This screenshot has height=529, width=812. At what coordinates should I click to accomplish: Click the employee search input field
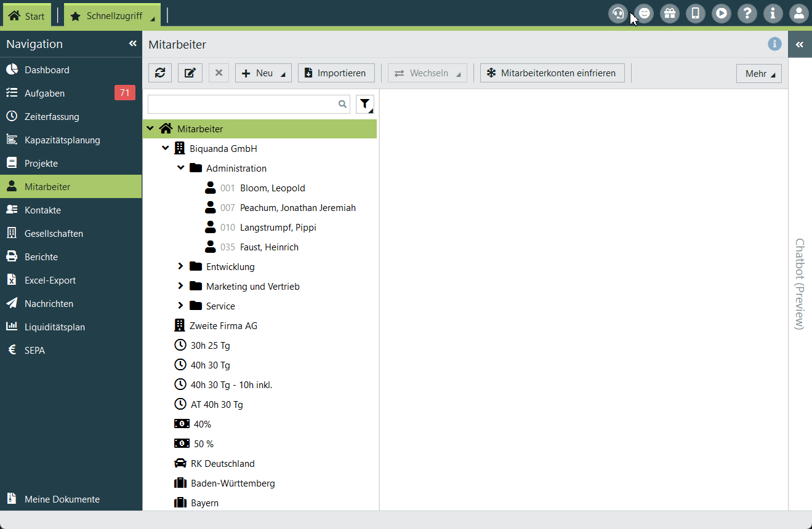pos(243,105)
